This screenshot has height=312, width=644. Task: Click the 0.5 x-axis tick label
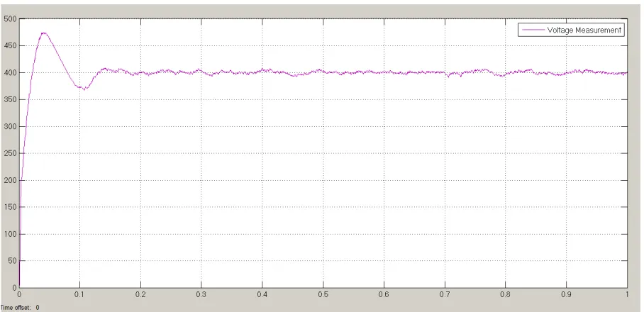(x=323, y=294)
